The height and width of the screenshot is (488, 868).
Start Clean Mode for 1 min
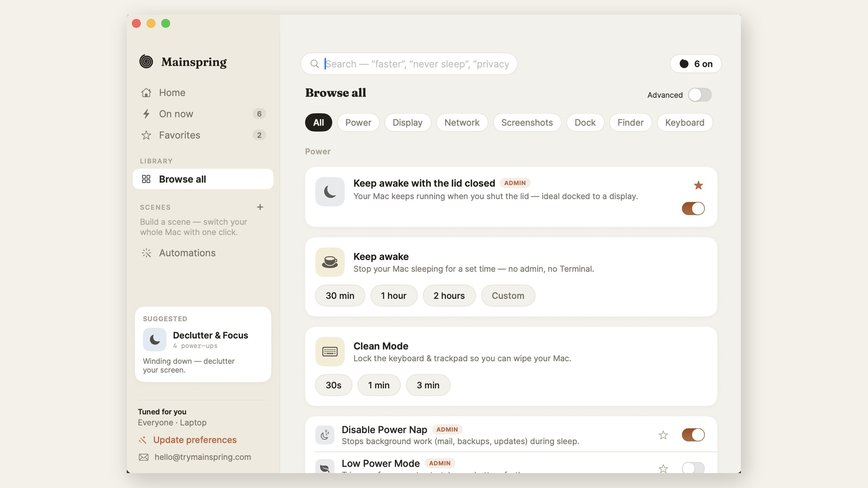tap(379, 385)
